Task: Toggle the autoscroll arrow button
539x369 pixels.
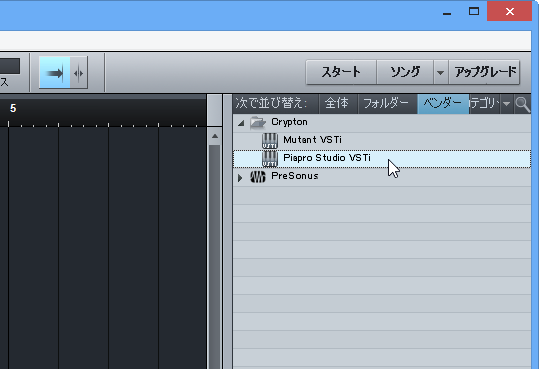Action: pos(55,73)
